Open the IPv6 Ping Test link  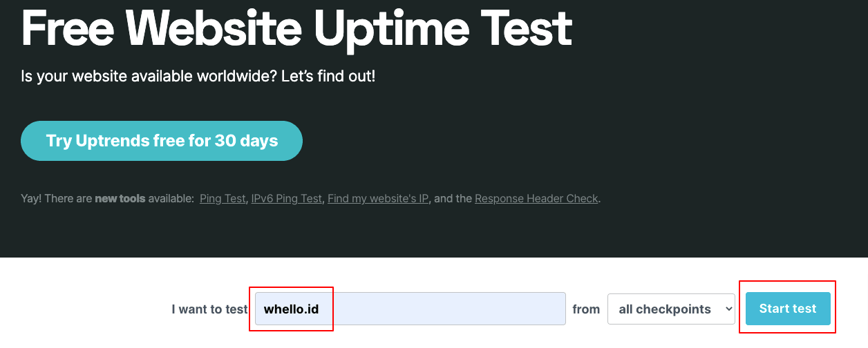click(x=286, y=199)
